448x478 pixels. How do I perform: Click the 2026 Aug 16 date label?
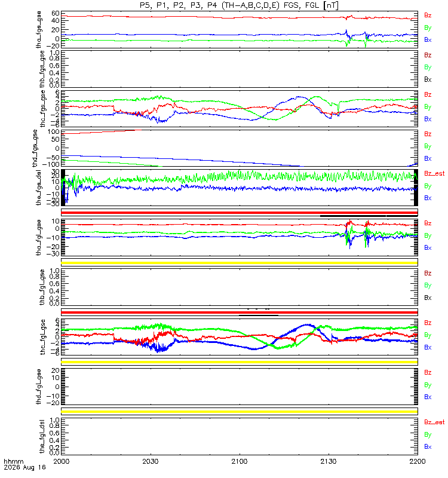(24, 468)
